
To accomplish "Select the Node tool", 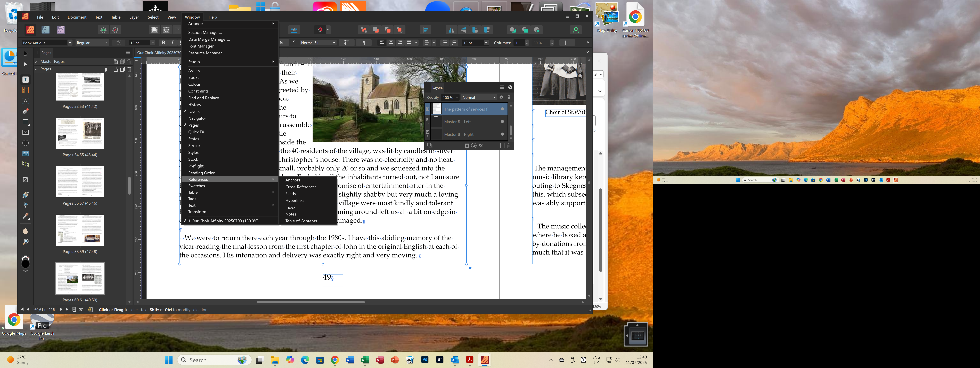I will (26, 64).
